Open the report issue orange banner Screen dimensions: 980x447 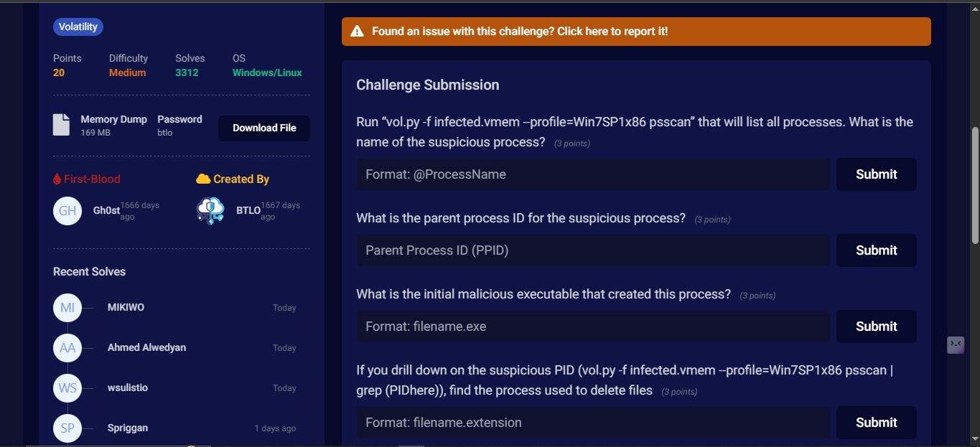(636, 32)
